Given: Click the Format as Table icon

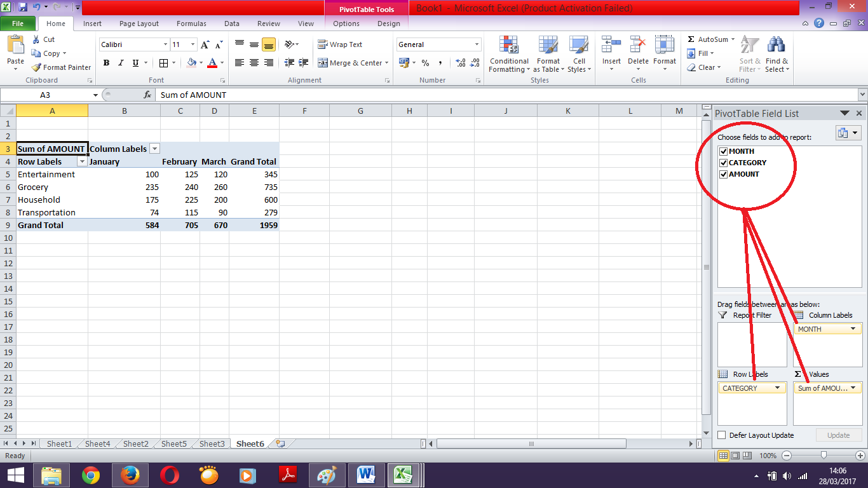Looking at the screenshot, I should [x=548, y=55].
